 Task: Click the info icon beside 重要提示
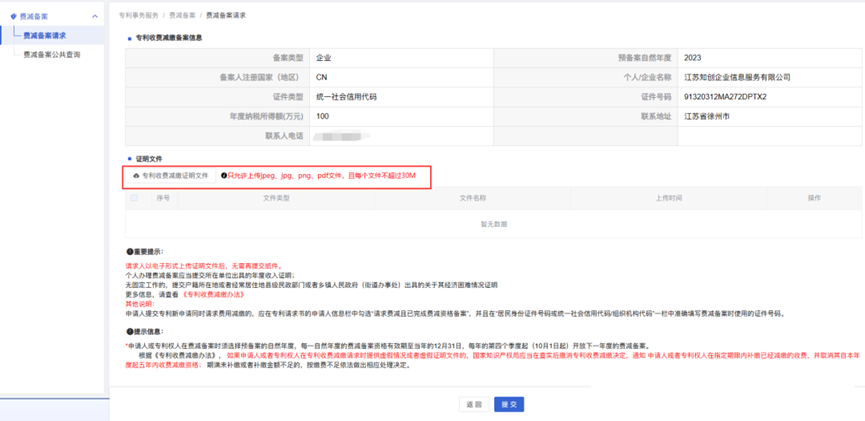129,252
